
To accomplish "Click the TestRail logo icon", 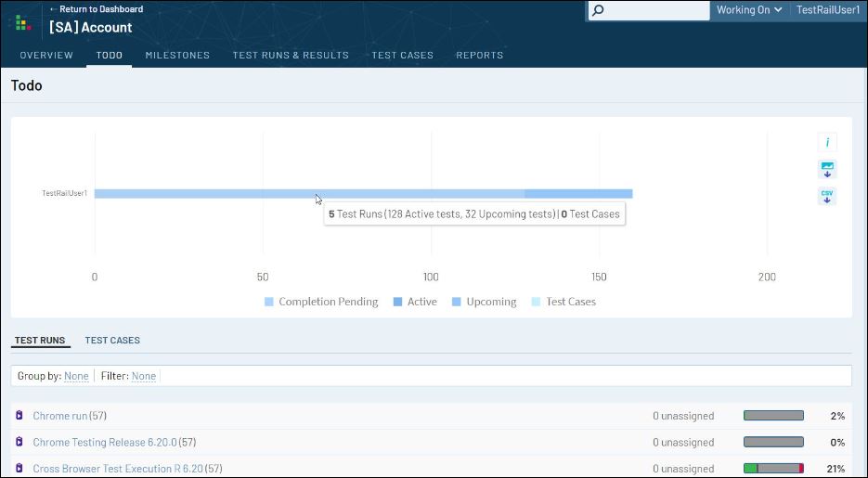I will tap(23, 22).
